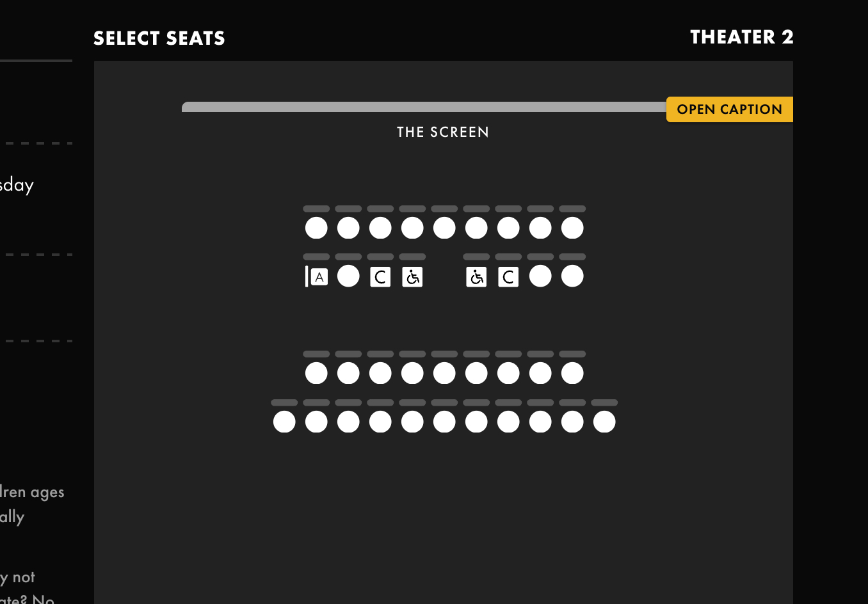Select the leftmost seat in the back row
This screenshot has width=868, height=604.
click(284, 422)
